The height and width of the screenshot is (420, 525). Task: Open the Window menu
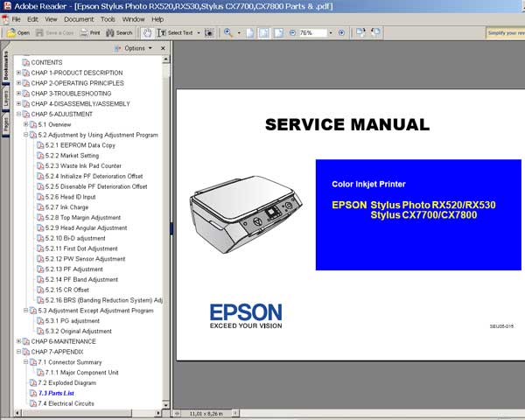point(133,19)
